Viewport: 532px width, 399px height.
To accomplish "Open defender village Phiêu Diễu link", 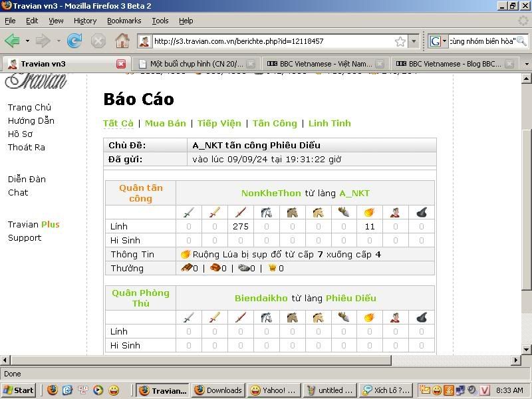I will [x=351, y=298].
